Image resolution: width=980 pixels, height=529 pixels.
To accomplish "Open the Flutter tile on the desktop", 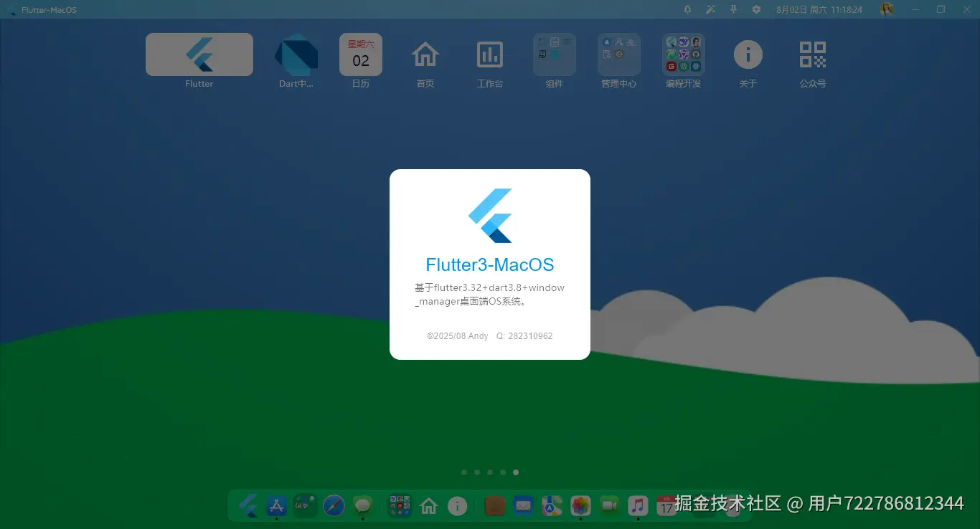I will pyautogui.click(x=199, y=54).
